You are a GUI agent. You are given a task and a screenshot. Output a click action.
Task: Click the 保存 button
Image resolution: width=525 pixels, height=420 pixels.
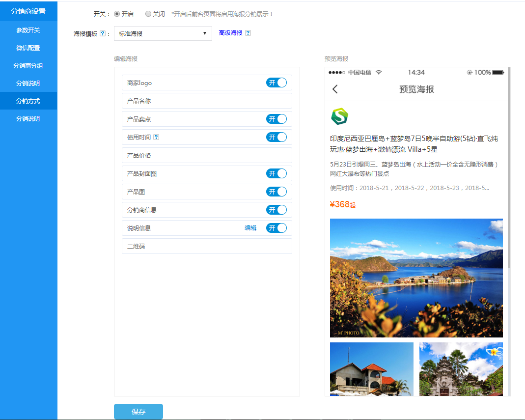pyautogui.click(x=138, y=412)
